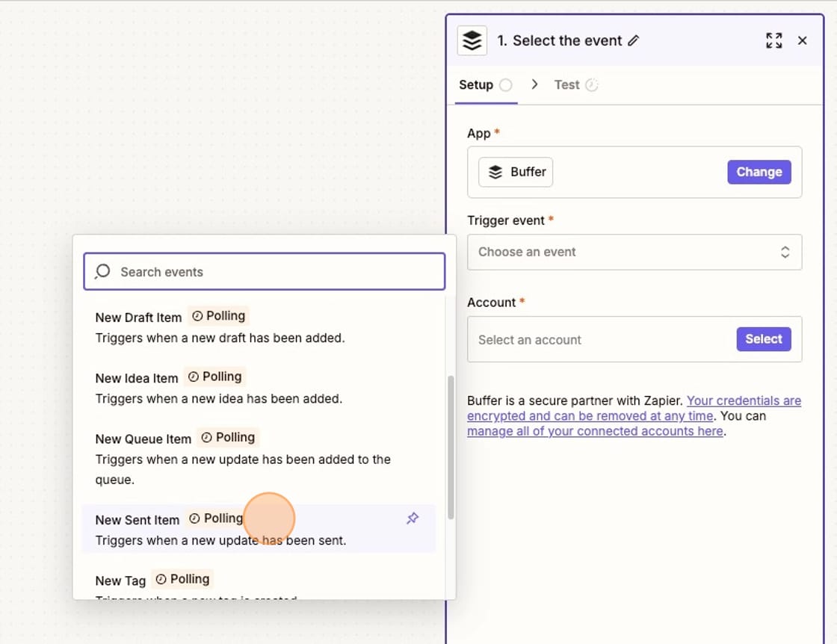The image size is (837, 644).
Task: Click the Polling clock icon on New Tag
Action: 161,578
